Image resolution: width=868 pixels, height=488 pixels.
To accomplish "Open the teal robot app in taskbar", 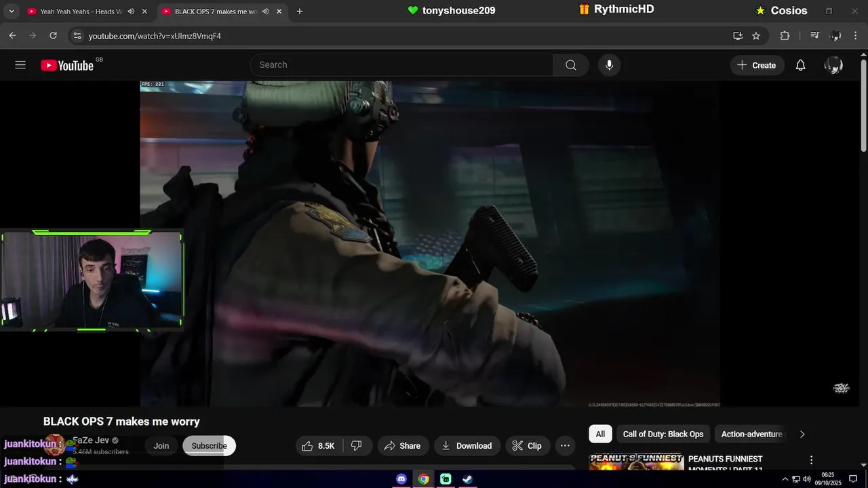I will (446, 479).
